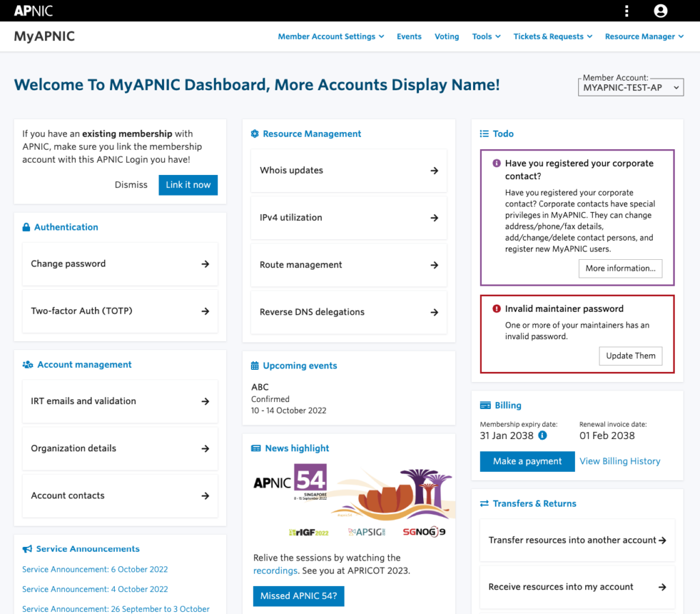Click the MyAPNIC site title
This screenshot has height=614, width=700.
click(x=44, y=37)
